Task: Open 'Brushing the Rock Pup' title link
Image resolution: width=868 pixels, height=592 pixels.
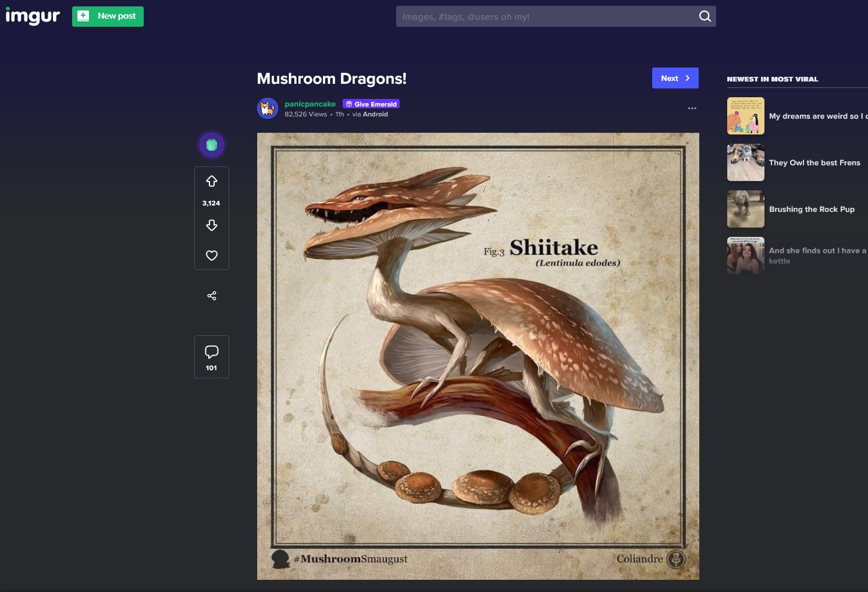Action: coord(812,209)
